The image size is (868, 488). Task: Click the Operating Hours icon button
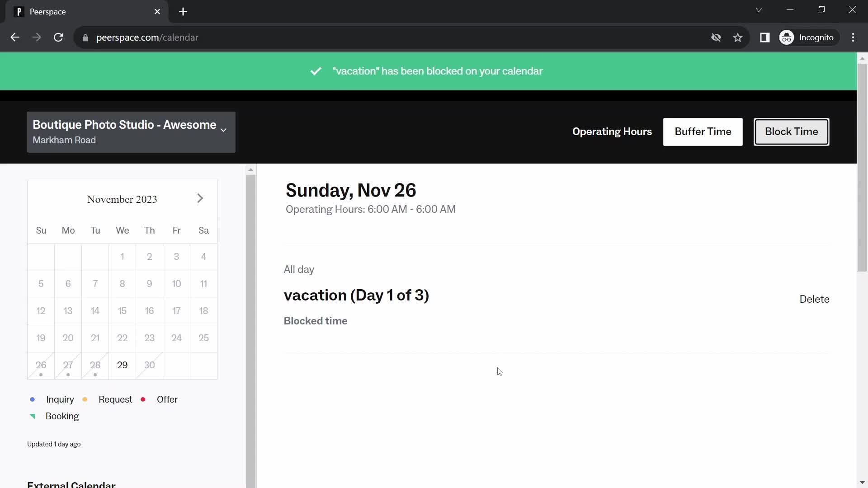[x=612, y=131]
